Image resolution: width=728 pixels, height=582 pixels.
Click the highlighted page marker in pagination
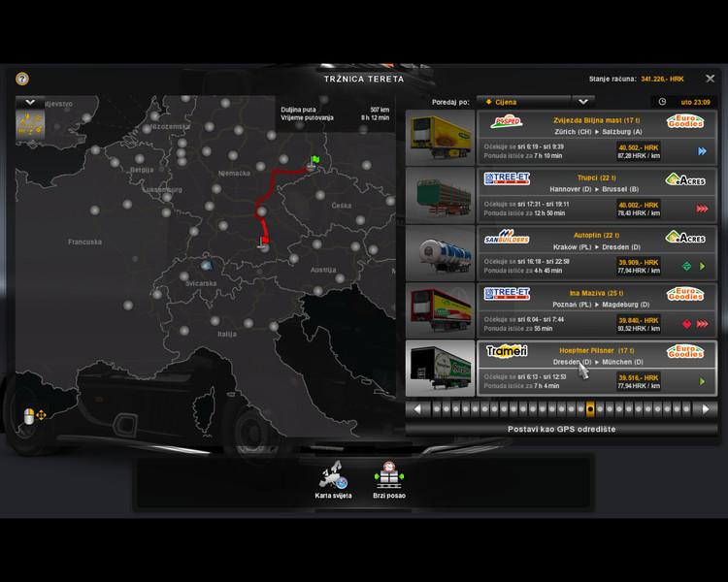tap(590, 408)
